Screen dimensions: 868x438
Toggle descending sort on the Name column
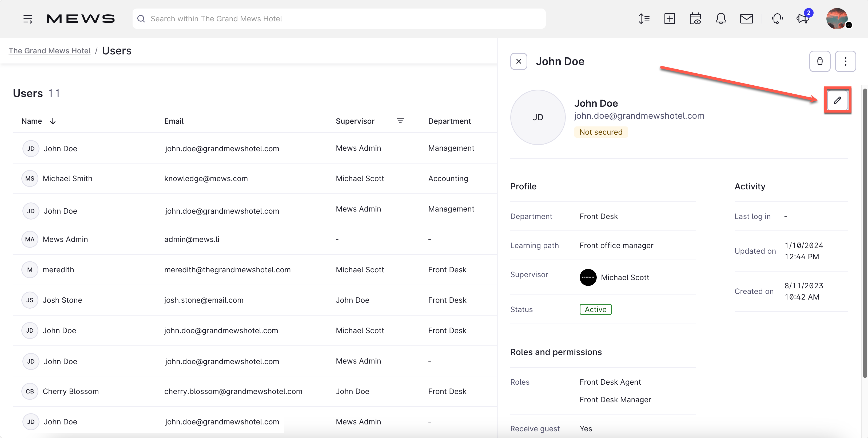[x=53, y=121]
